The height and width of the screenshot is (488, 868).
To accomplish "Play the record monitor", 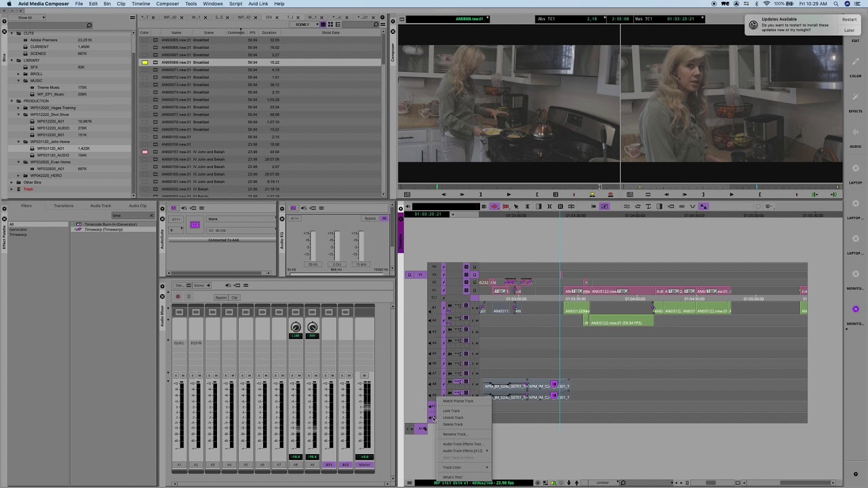I will pyautogui.click(x=731, y=195).
